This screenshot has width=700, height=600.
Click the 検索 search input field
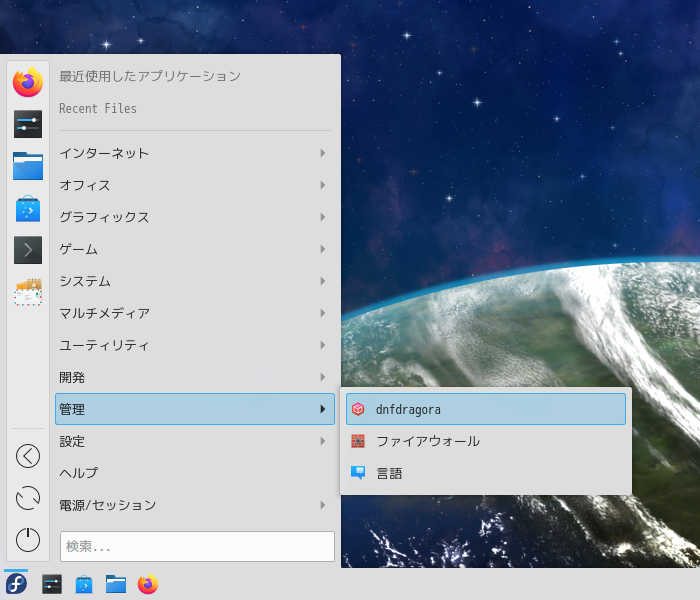(197, 546)
